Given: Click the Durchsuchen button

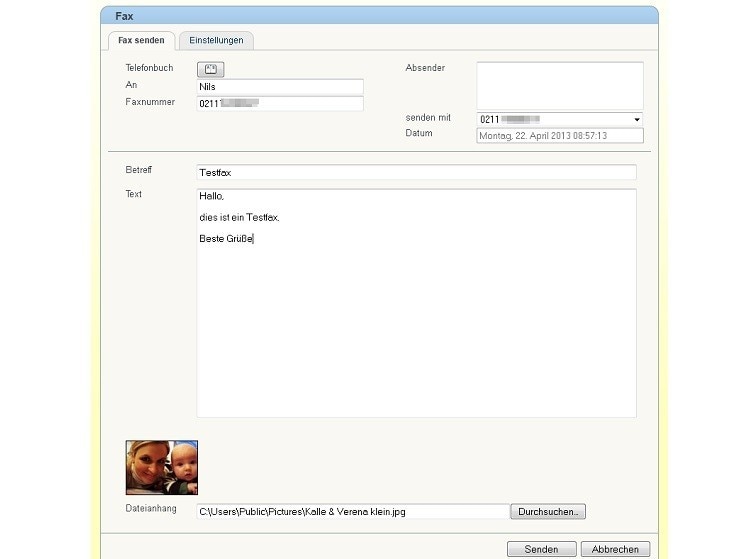Looking at the screenshot, I should pyautogui.click(x=547, y=512).
